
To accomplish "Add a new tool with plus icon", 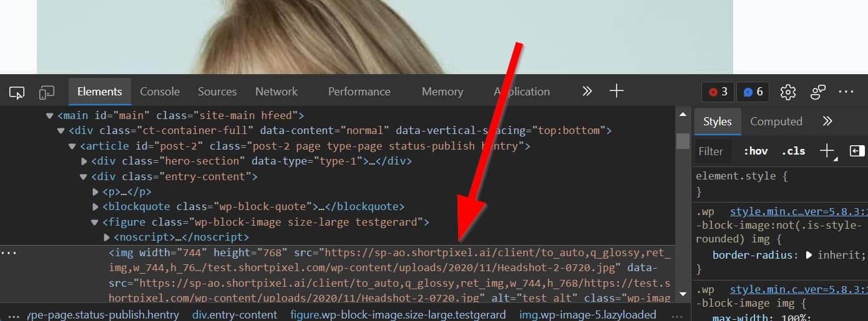I will click(x=617, y=91).
